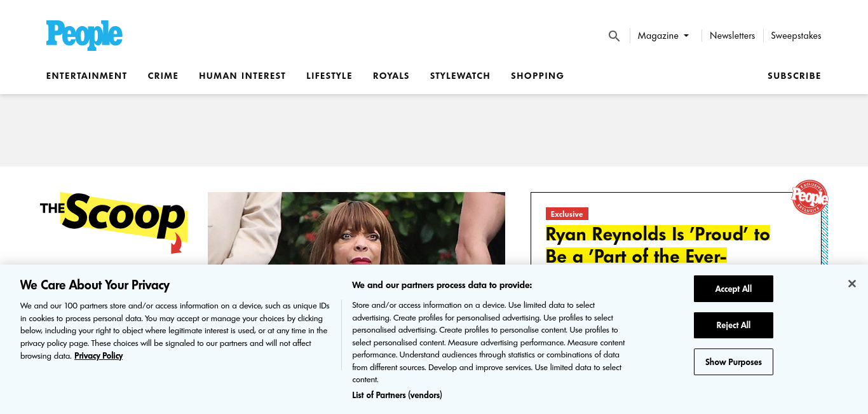Go to the Shopping section

[538, 76]
